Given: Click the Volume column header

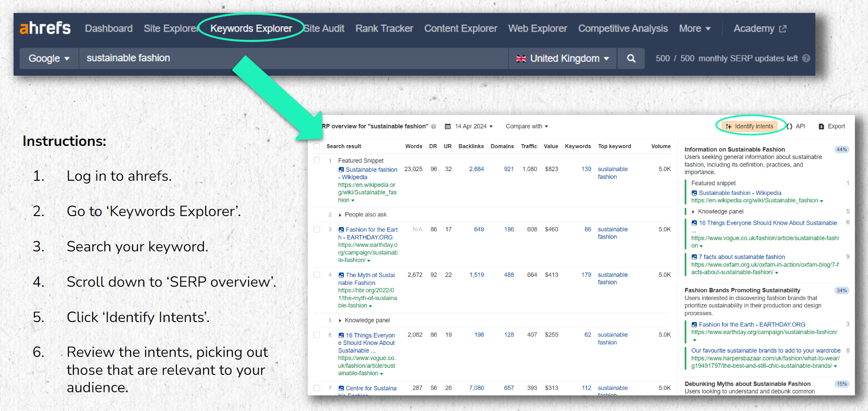Looking at the screenshot, I should (661, 146).
